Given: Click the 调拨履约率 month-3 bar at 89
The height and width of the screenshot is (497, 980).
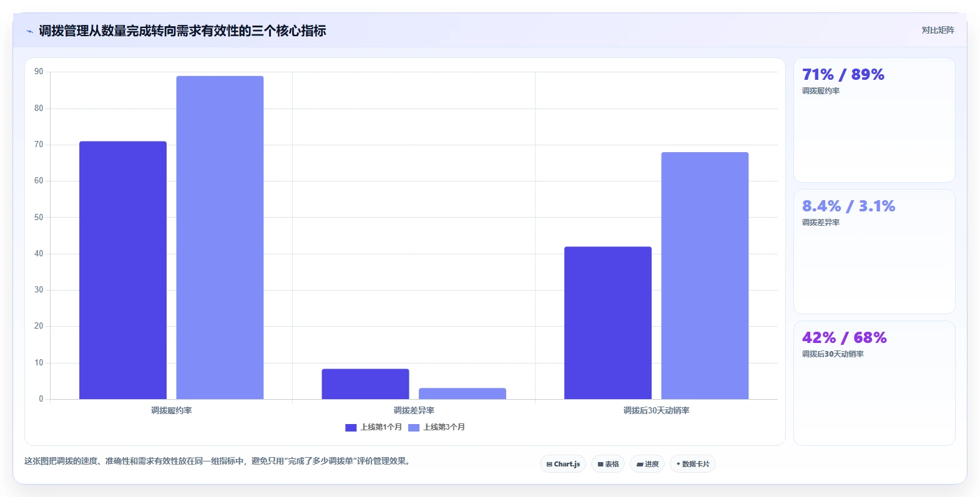Looking at the screenshot, I should coord(220,238).
